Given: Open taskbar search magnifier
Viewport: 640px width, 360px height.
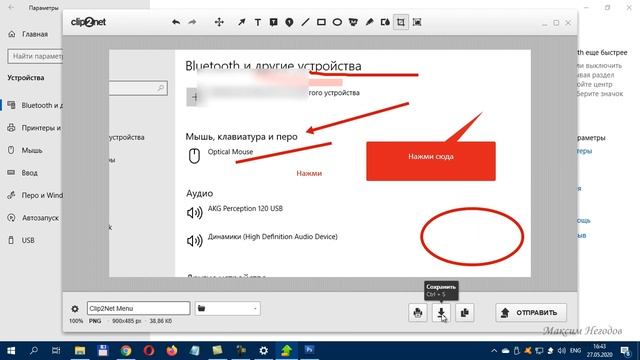Looking at the screenshot, I should pos(34,350).
